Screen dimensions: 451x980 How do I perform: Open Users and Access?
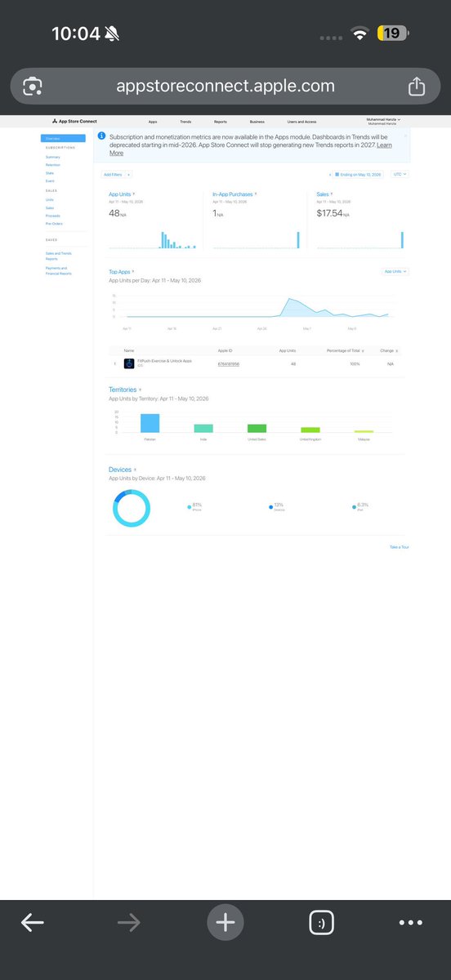click(302, 121)
